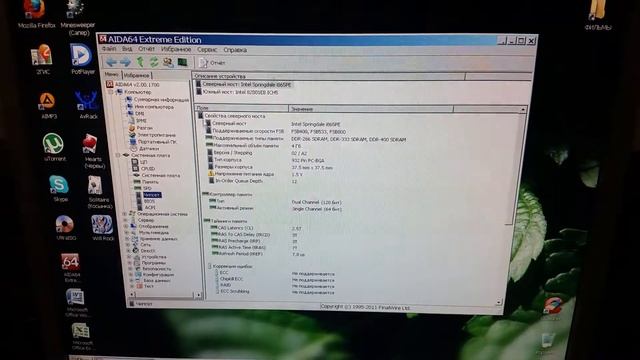The width and height of the screenshot is (640, 360).
Task: Click the Значение column header
Action: pyautogui.click(x=371, y=109)
